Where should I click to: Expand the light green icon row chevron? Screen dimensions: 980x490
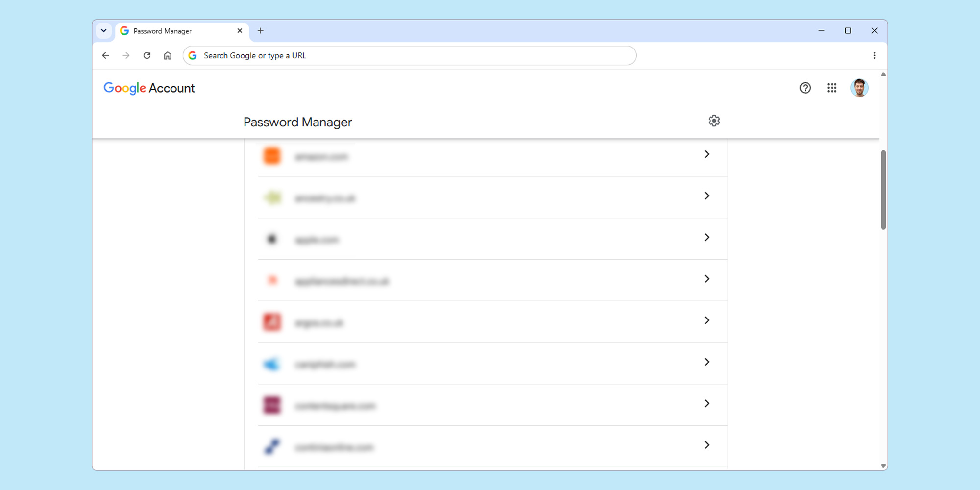tap(707, 196)
